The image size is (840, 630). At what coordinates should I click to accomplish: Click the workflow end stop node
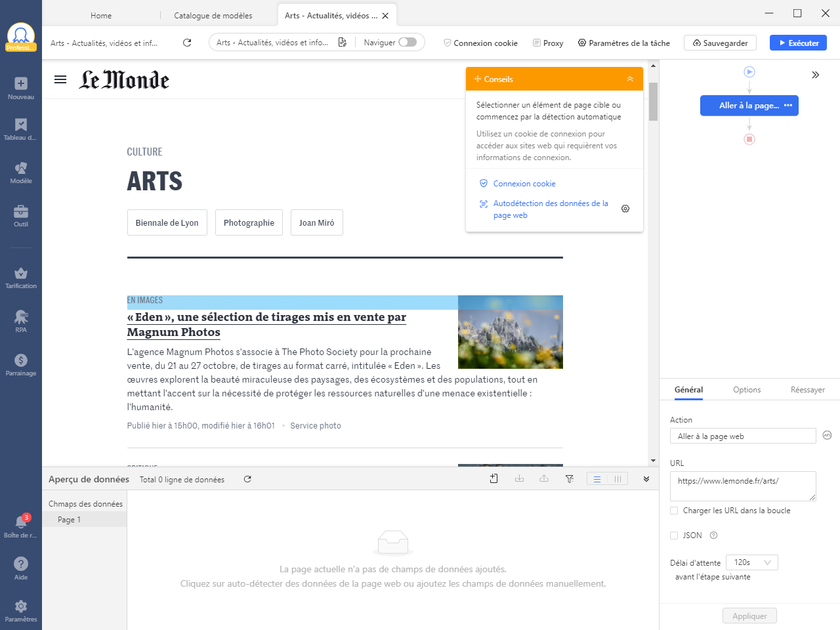(749, 139)
